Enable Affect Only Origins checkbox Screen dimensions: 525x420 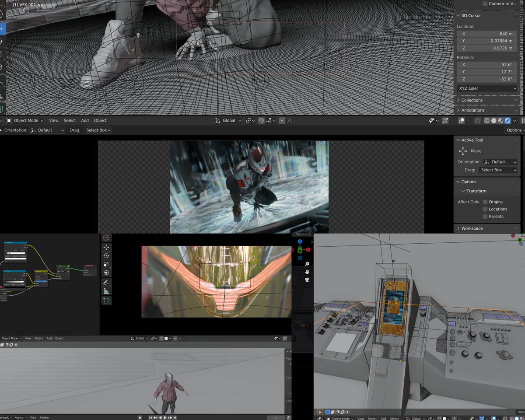click(x=485, y=202)
